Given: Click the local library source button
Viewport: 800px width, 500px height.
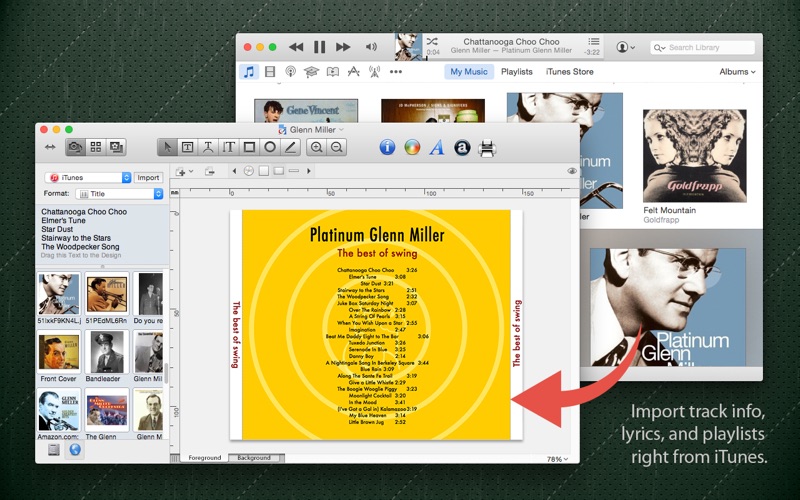Looking at the screenshot, I should pyautogui.click(x=54, y=449).
